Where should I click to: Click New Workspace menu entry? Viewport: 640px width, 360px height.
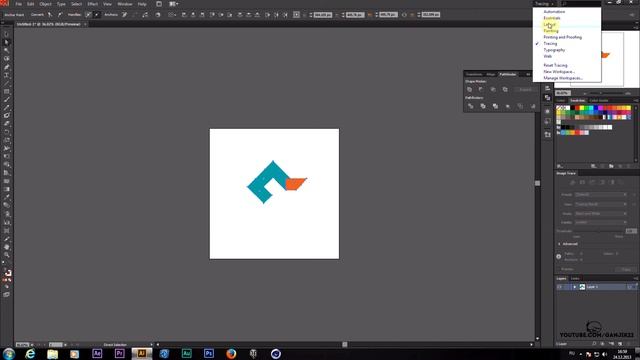click(x=559, y=71)
